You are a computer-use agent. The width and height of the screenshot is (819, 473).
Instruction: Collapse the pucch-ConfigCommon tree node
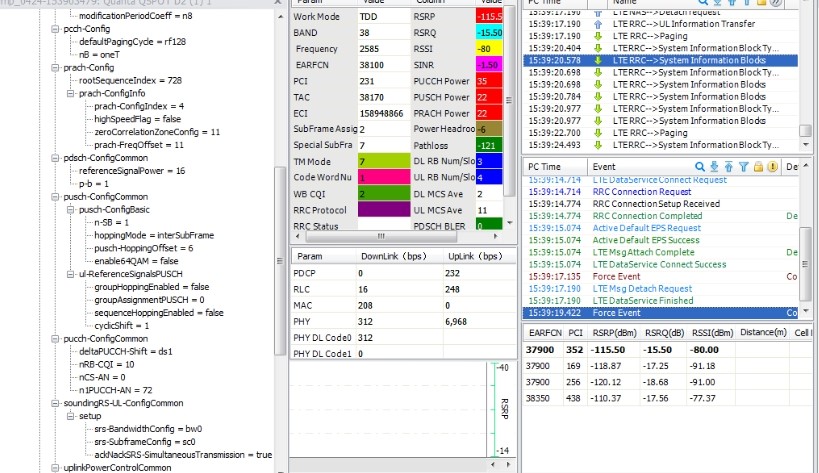pyautogui.click(x=55, y=339)
